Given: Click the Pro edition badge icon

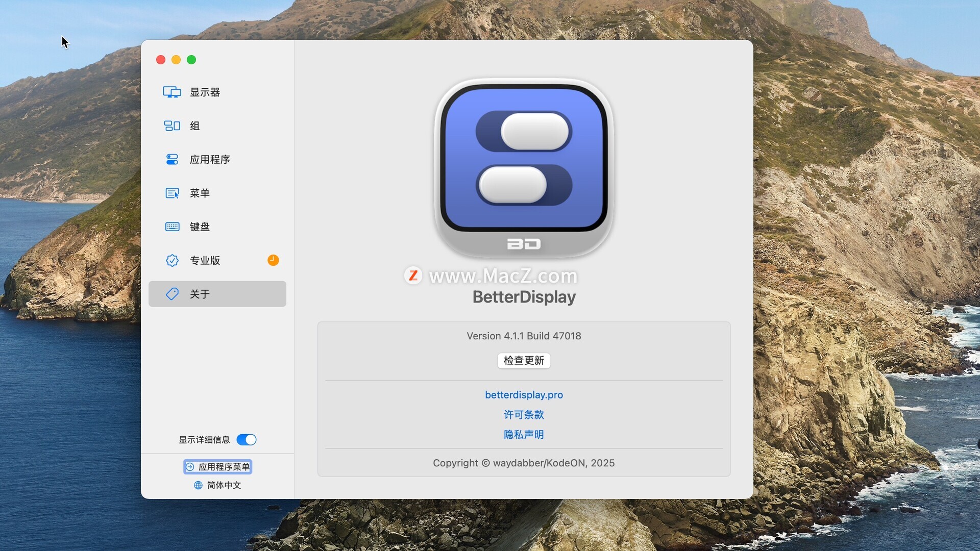Looking at the screenshot, I should 172,261.
